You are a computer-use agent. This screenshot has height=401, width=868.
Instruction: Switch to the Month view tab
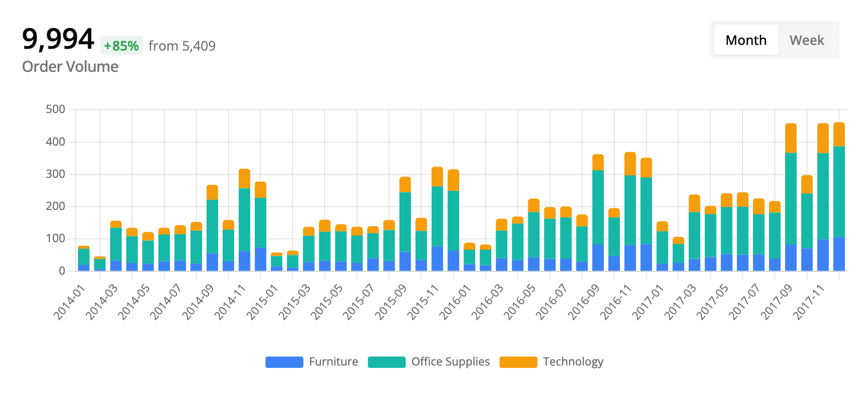point(746,40)
